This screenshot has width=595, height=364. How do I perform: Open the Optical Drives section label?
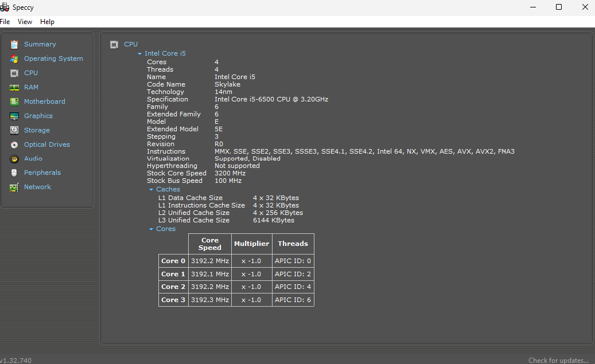click(47, 144)
